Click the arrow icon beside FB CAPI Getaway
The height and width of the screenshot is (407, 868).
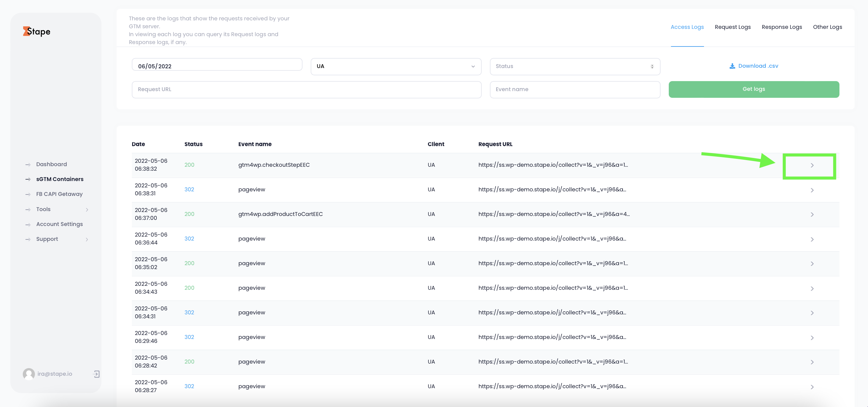coord(28,194)
